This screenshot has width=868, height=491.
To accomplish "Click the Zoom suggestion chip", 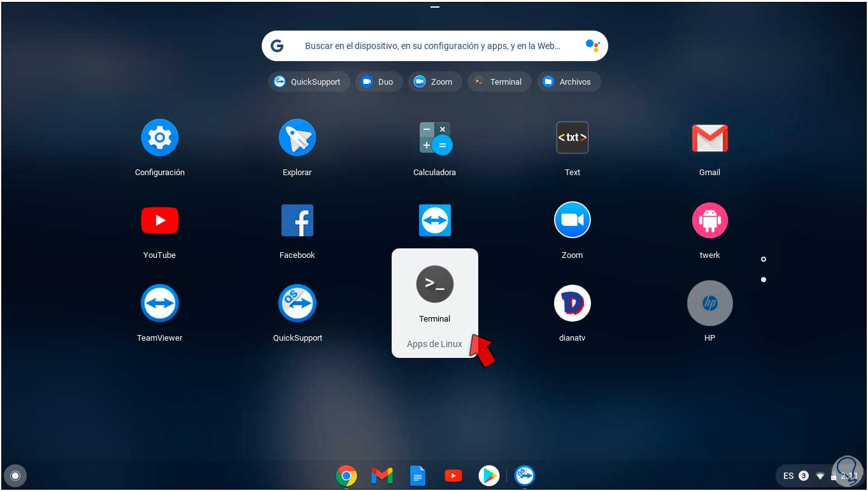I will (435, 82).
